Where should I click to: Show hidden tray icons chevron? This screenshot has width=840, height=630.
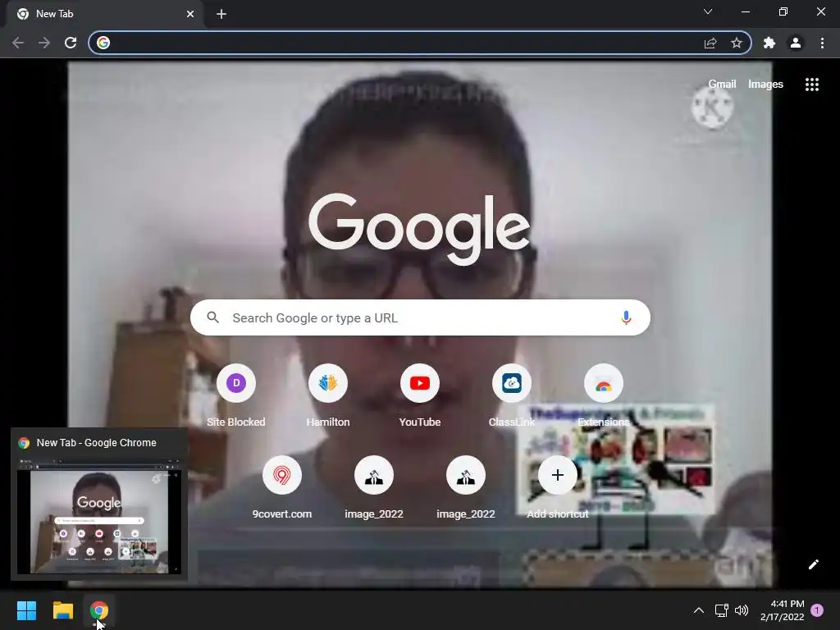(699, 610)
